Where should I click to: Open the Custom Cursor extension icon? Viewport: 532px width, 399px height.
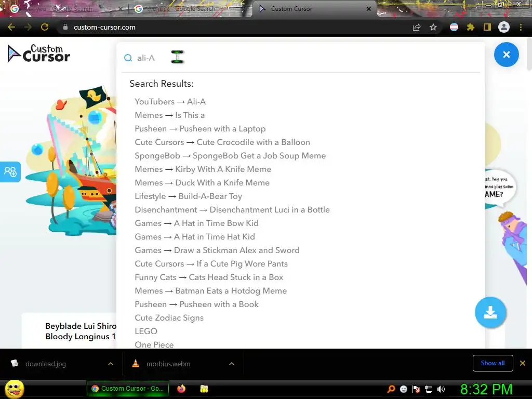[x=454, y=27]
